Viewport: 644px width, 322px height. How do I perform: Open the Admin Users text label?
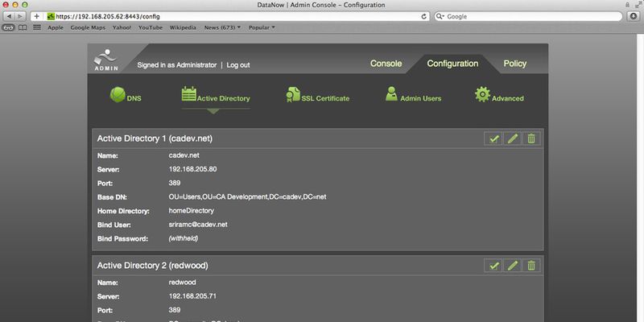coord(420,98)
